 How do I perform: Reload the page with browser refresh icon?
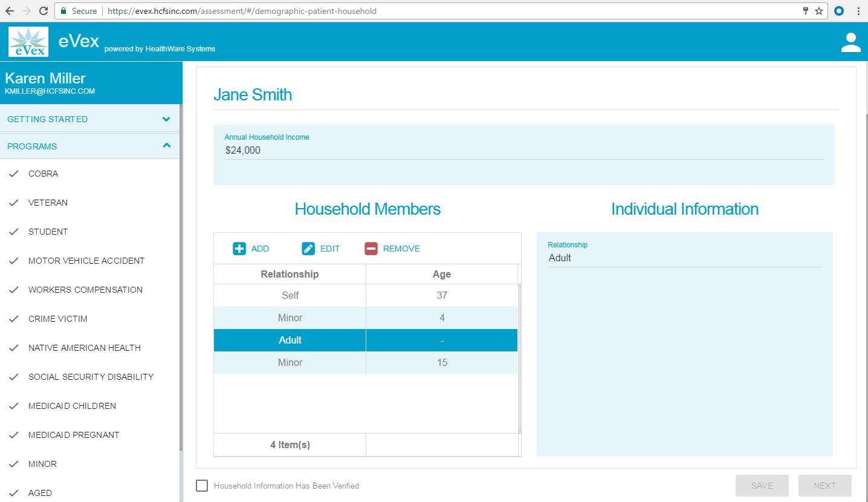click(44, 11)
